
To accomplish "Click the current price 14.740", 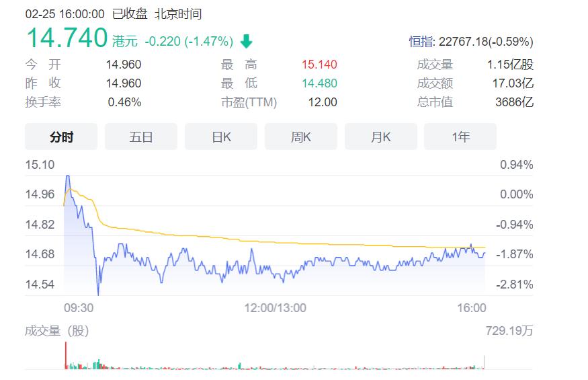I will click(67, 38).
